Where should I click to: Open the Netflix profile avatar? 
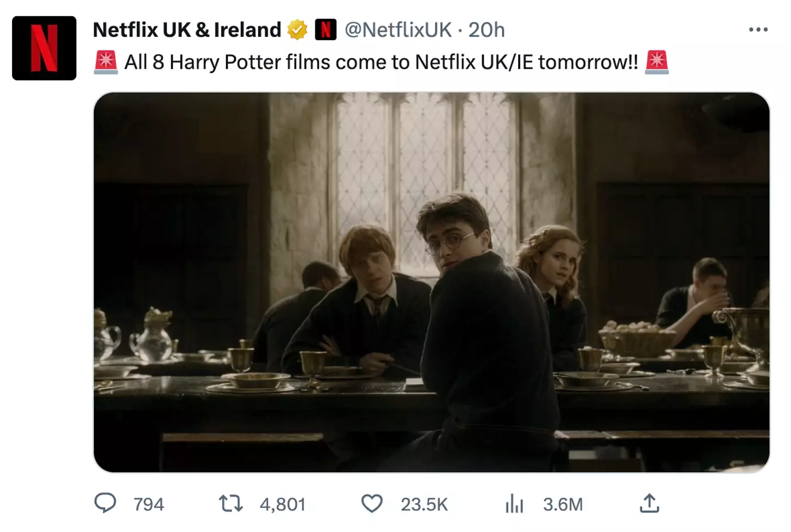[x=44, y=48]
